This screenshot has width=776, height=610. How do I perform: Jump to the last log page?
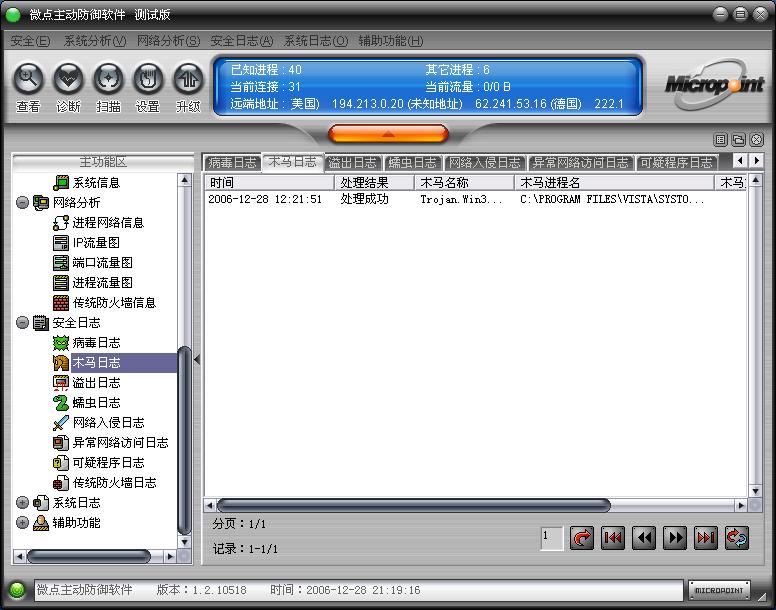coord(706,538)
